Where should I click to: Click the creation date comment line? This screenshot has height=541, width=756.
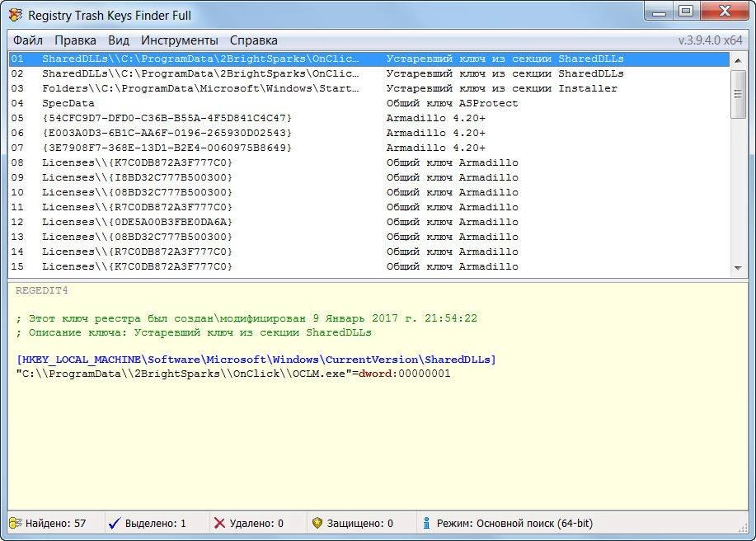[247, 318]
